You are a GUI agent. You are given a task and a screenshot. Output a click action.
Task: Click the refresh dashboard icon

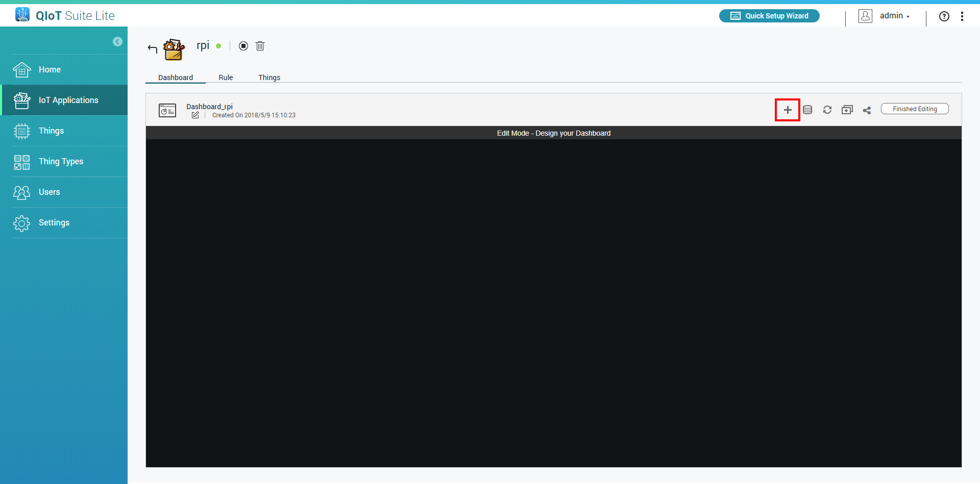(x=827, y=110)
